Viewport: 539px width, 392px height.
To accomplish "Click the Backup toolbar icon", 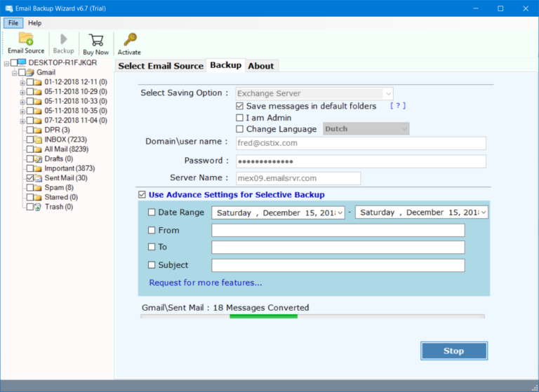I will [63, 40].
